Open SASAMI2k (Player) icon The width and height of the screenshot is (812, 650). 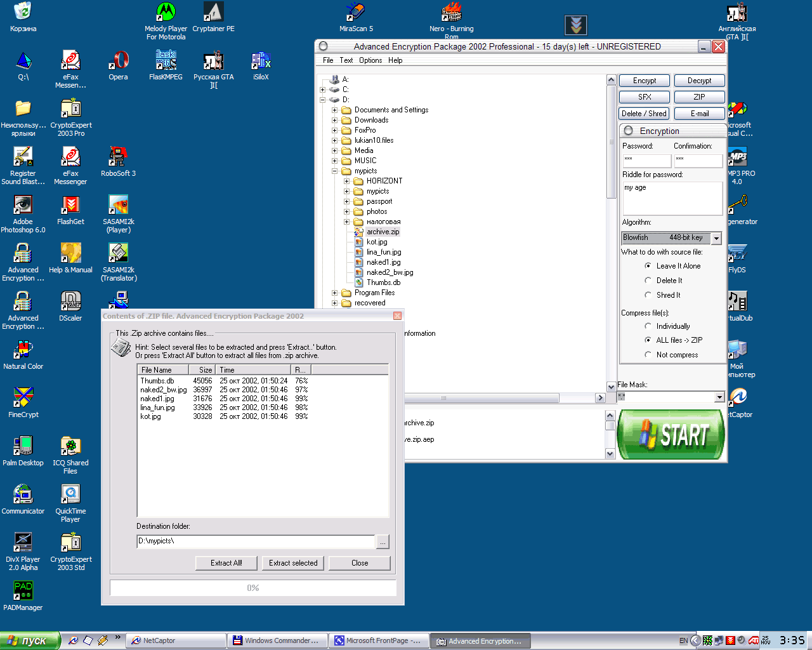(x=118, y=214)
